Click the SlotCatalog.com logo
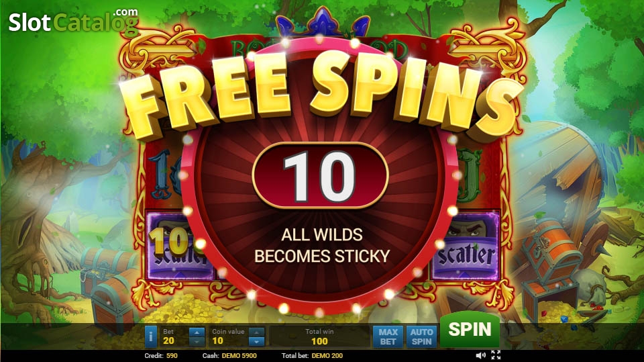Screen dimensions: 644x362 pyautogui.click(x=74, y=21)
